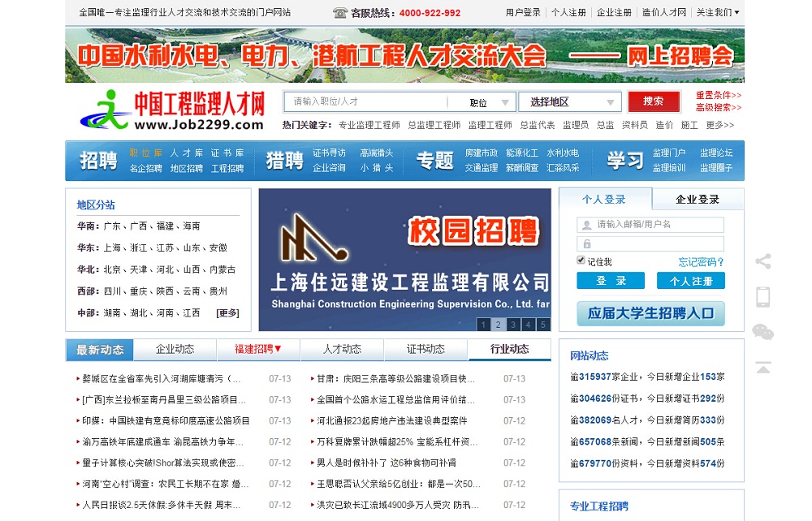812x521 pixels.
Task: Select the 证书动态 tab
Action: tap(425, 349)
